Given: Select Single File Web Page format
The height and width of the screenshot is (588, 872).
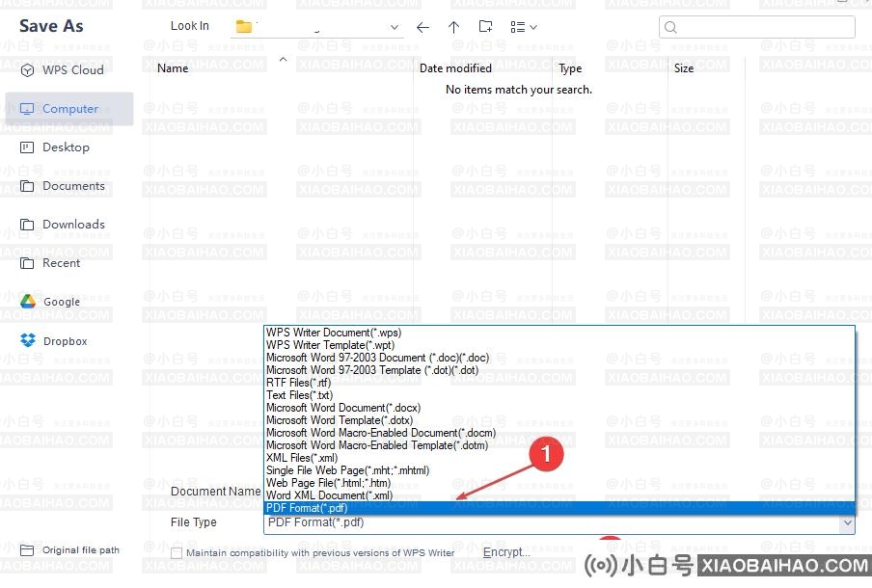Looking at the screenshot, I should 559,470.
